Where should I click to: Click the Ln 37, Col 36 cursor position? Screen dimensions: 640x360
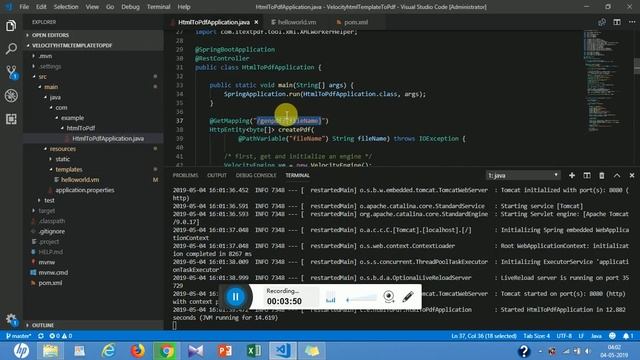coord(484,336)
